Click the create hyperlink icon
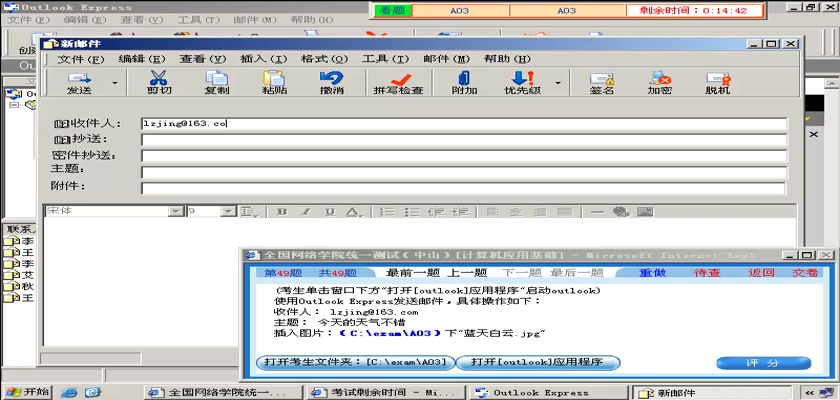840x400 pixels. tap(621, 212)
